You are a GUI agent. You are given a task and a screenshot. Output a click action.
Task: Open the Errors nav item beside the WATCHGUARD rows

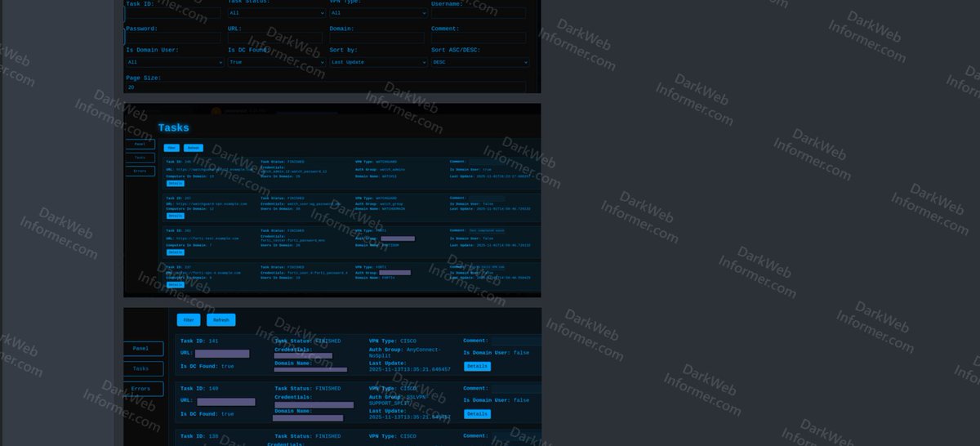(x=140, y=172)
